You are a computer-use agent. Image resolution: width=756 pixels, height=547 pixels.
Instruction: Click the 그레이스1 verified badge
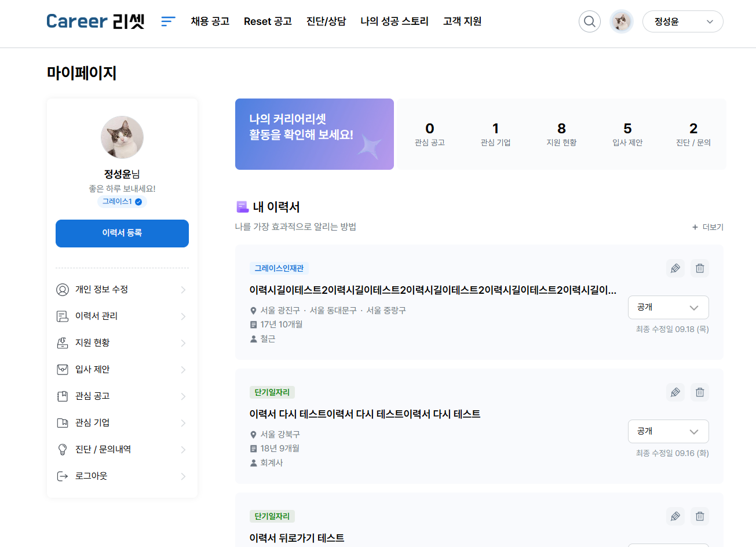point(122,202)
